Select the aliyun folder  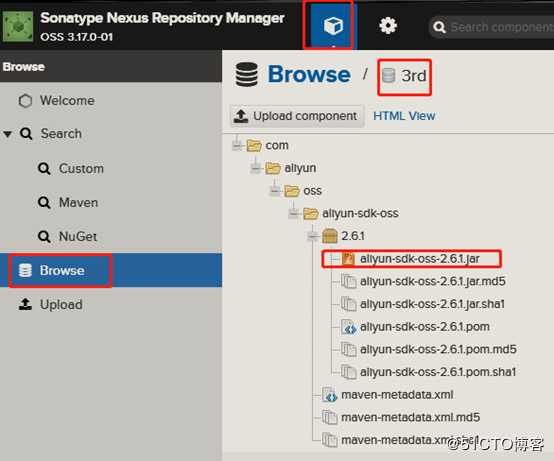(x=300, y=168)
